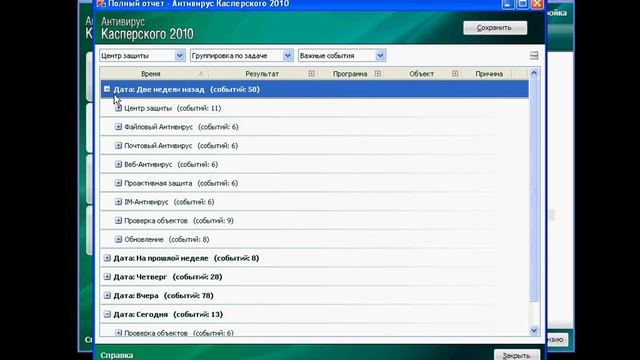
Task: Expand the Проактивная защита row
Action: (118, 183)
